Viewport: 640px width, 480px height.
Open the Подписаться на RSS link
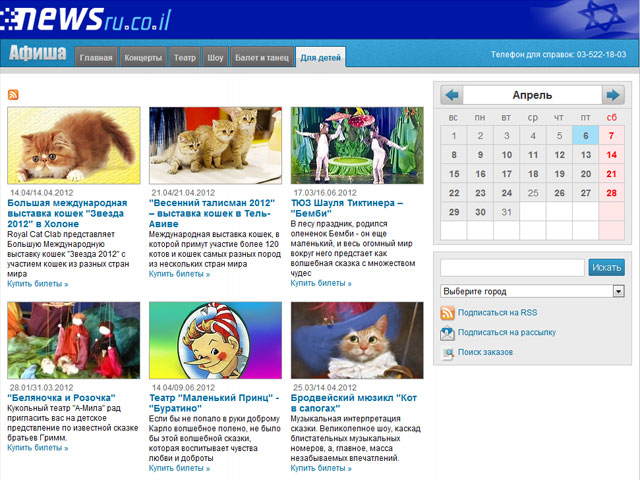(x=497, y=313)
